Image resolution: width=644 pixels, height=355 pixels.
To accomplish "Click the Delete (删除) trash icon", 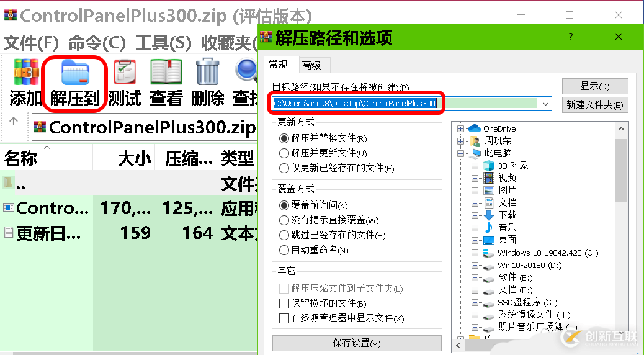I will click(207, 73).
